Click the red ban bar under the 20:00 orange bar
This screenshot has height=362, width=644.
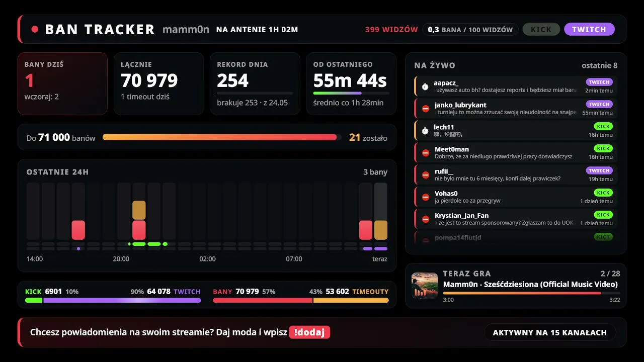pos(139,230)
